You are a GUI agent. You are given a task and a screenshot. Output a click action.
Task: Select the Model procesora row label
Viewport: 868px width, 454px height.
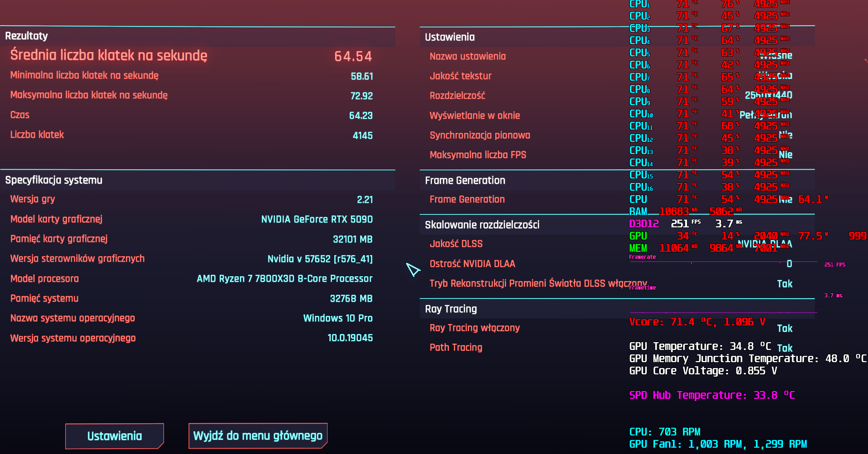point(44,279)
